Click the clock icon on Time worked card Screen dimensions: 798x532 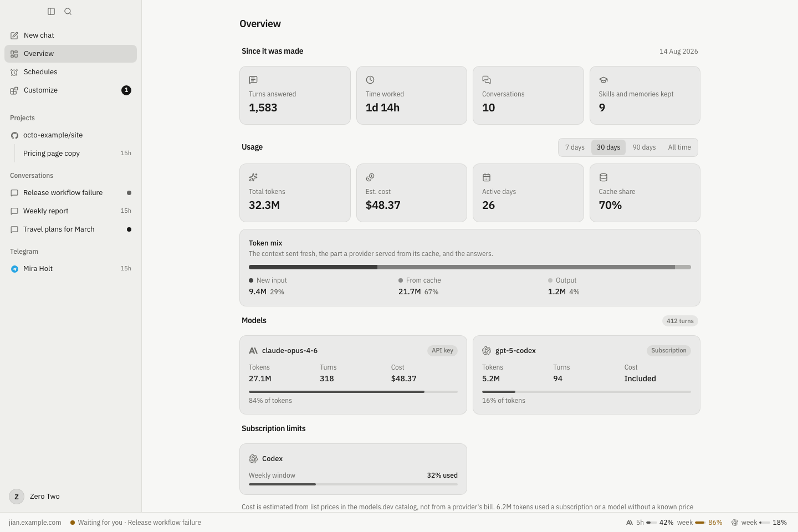point(370,80)
